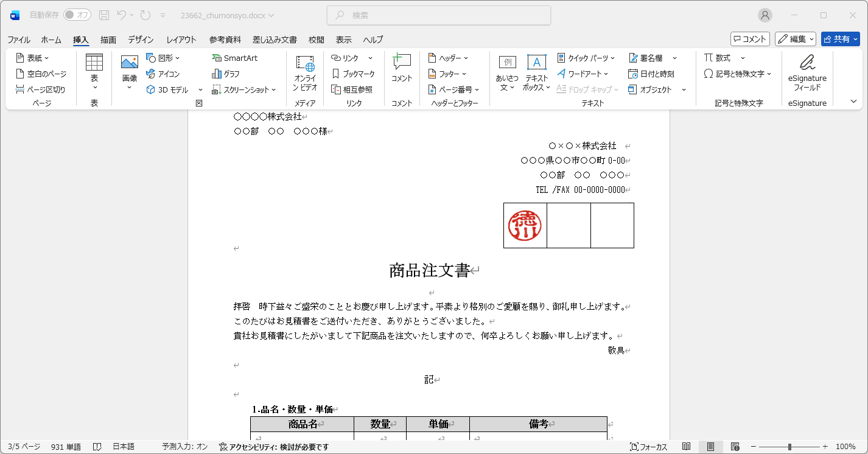This screenshot has width=868, height=454.
Task: Insert a 空白のページ blank page
Action: [x=41, y=74]
